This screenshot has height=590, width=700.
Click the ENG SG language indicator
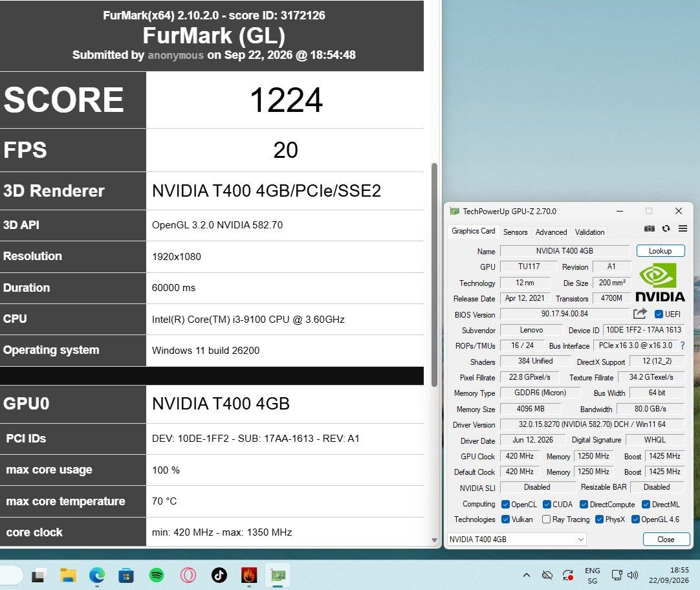point(593,576)
